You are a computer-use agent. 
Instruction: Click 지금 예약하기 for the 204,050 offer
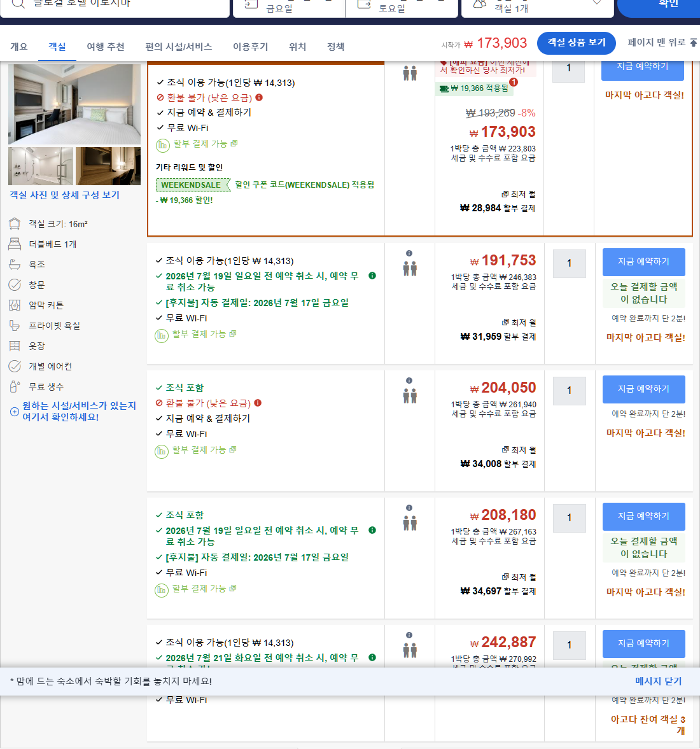click(643, 389)
